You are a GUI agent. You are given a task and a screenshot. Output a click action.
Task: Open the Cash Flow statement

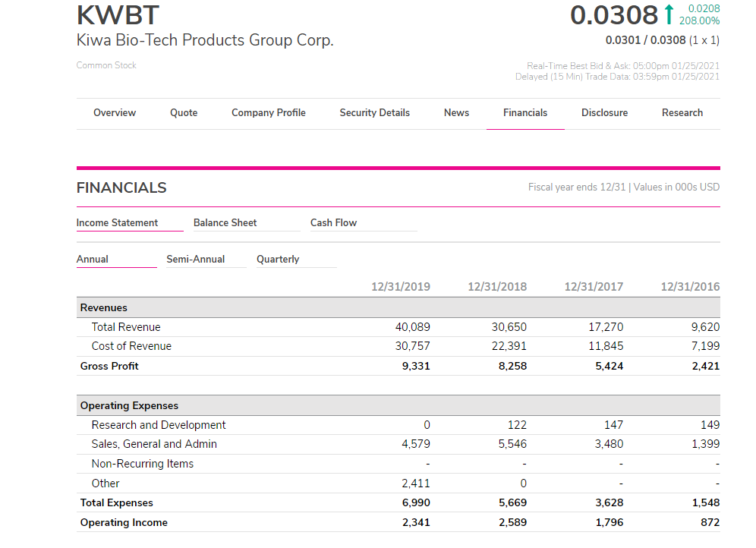coord(333,222)
